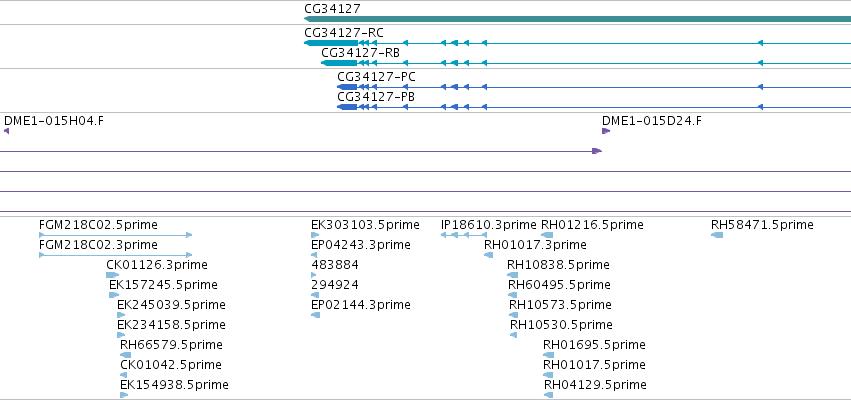Click the CG34127-PC protein feature
Image resolution: width=851 pixels, height=400 pixels.
tap(594, 87)
